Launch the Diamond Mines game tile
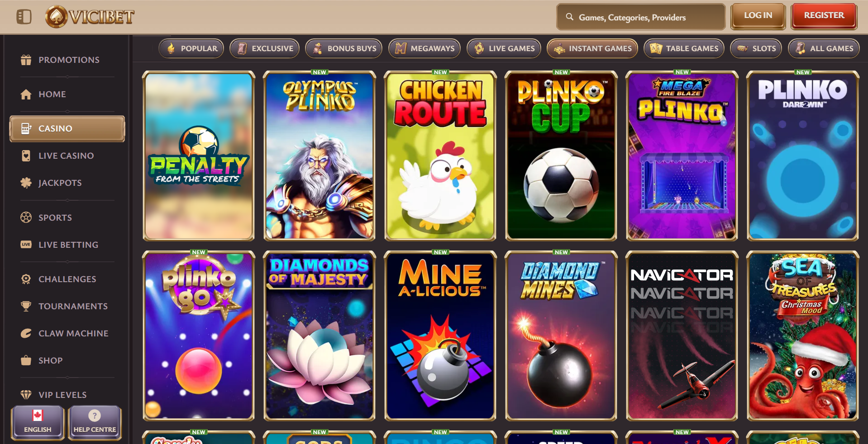 [x=561, y=336]
